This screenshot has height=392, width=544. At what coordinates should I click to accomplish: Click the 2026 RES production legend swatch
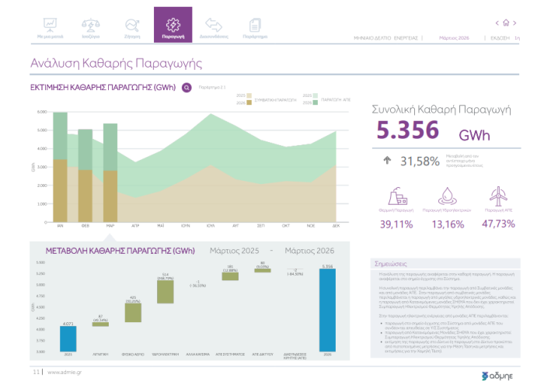(316, 102)
